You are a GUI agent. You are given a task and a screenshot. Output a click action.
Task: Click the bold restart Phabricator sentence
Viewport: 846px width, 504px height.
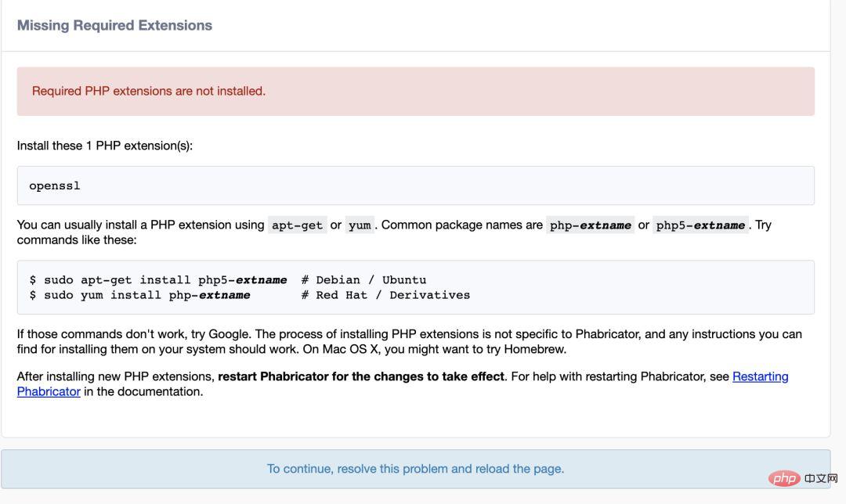[361, 376]
